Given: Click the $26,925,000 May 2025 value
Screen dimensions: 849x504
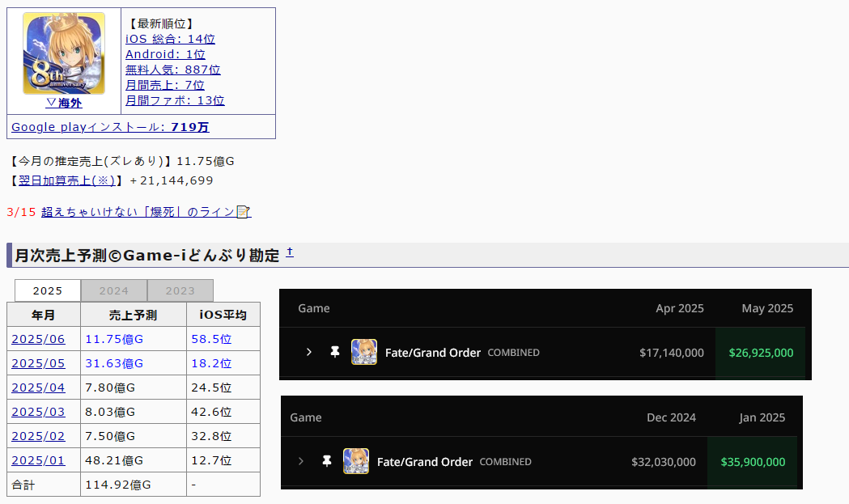Looking at the screenshot, I should 761,353.
